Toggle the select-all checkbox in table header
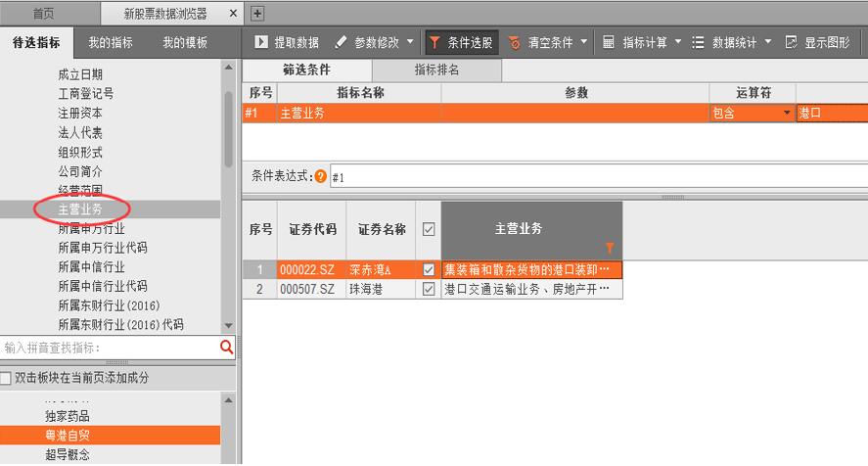The width and height of the screenshot is (868, 466). coord(428,229)
